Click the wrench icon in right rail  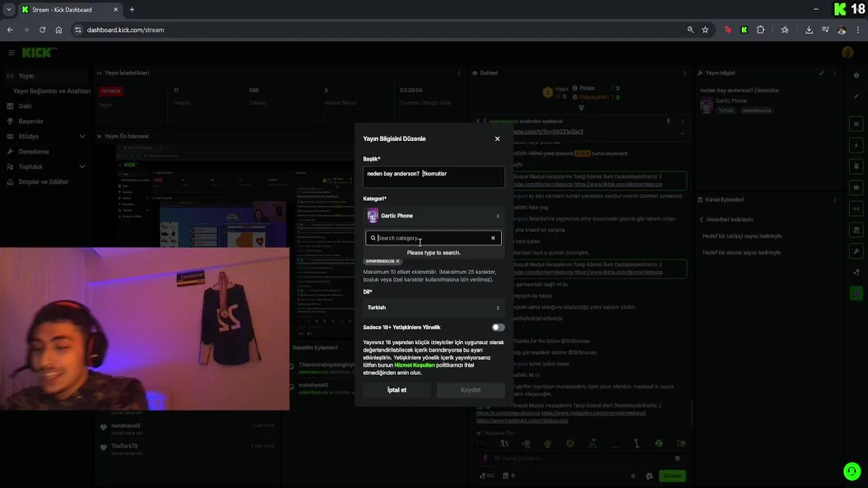[x=856, y=251]
